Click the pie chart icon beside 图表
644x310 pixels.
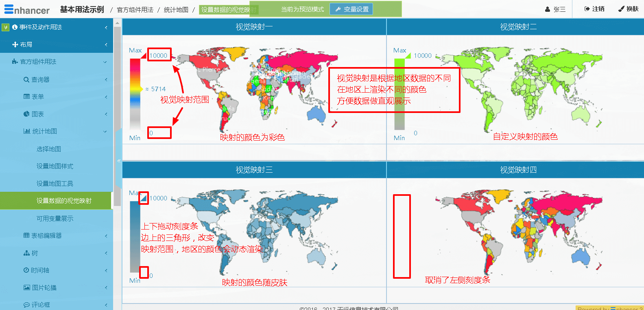point(26,114)
